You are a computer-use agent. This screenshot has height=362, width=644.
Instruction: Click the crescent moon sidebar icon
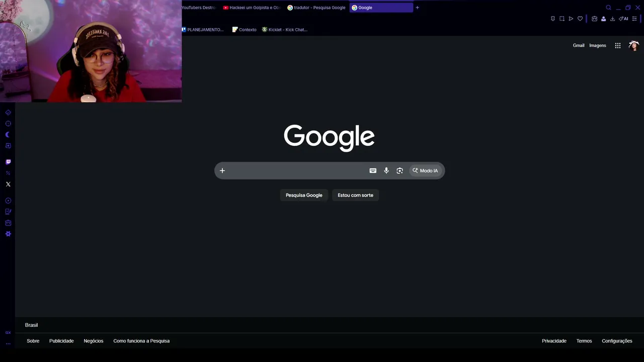pyautogui.click(x=8, y=135)
